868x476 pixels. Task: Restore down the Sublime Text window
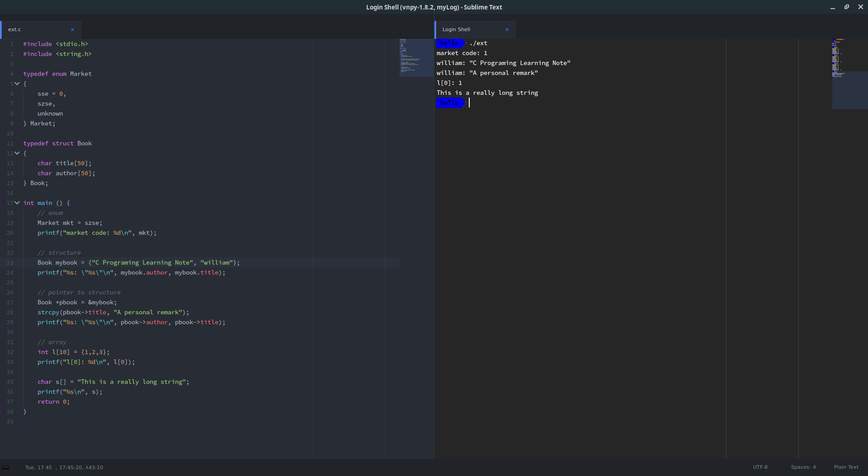847,7
